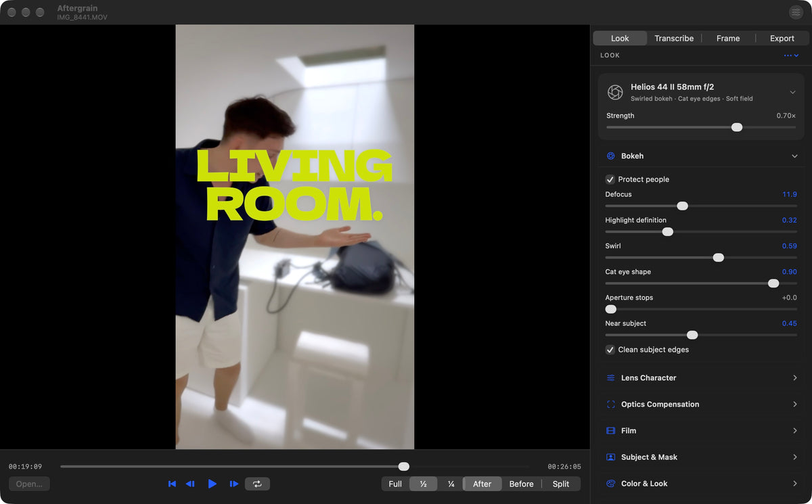Click the Swirl value 0.59

(790, 246)
